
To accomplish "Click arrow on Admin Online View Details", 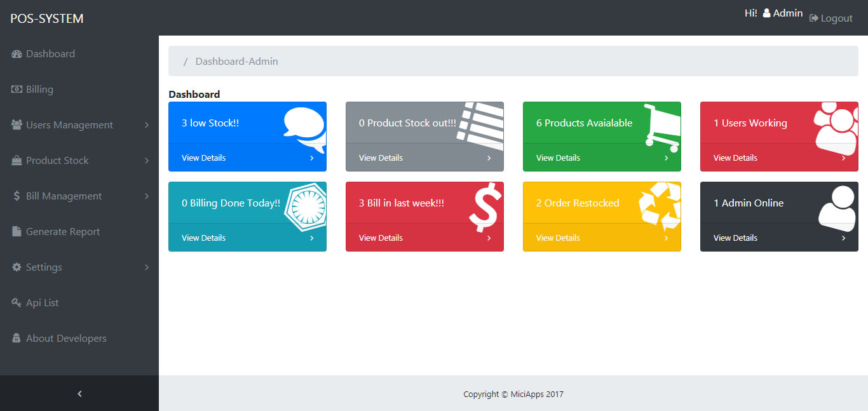I will pos(844,238).
